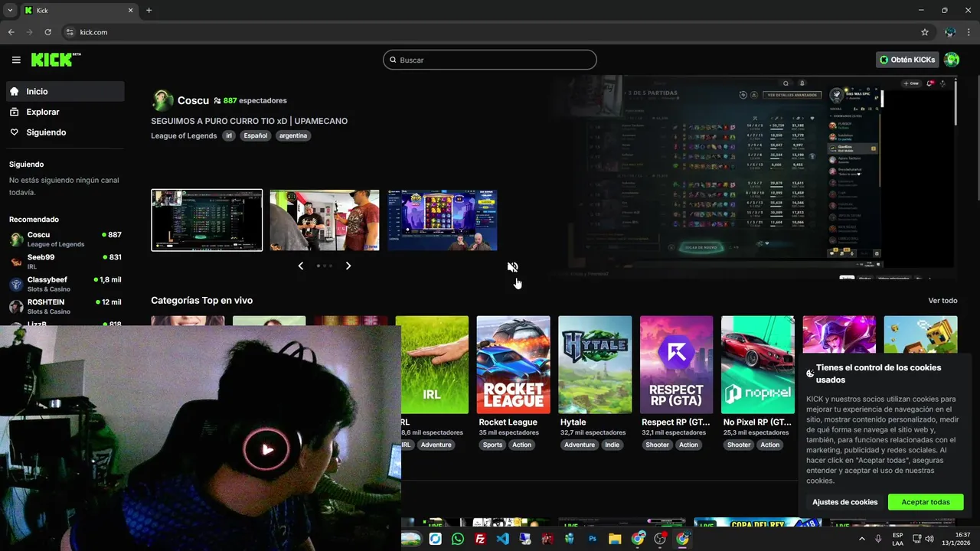
Task: Open the Kick user avatar menu
Action: point(952,60)
